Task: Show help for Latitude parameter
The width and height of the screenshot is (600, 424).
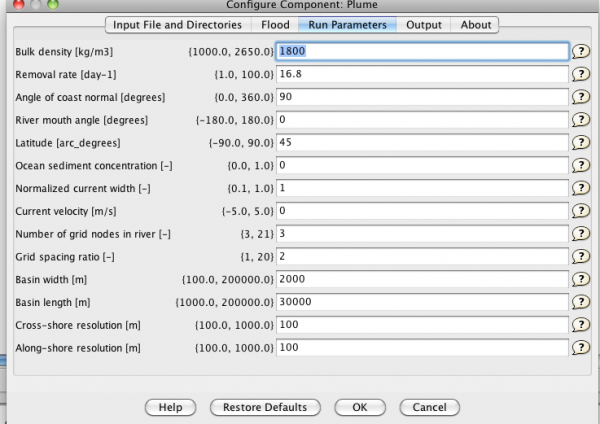Action: coord(579,142)
